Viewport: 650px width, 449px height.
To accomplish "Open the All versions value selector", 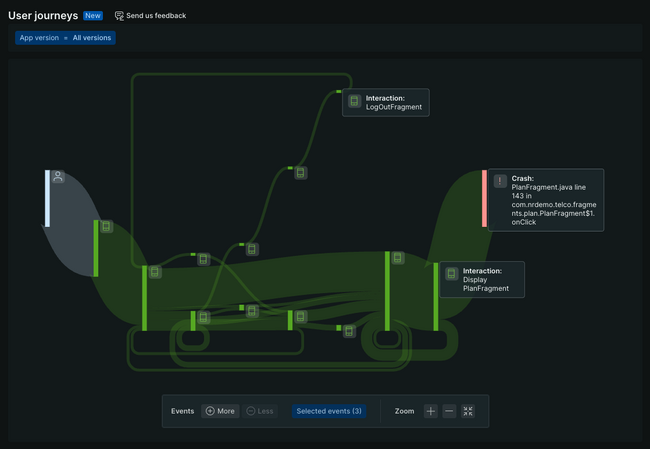I will (x=92, y=38).
